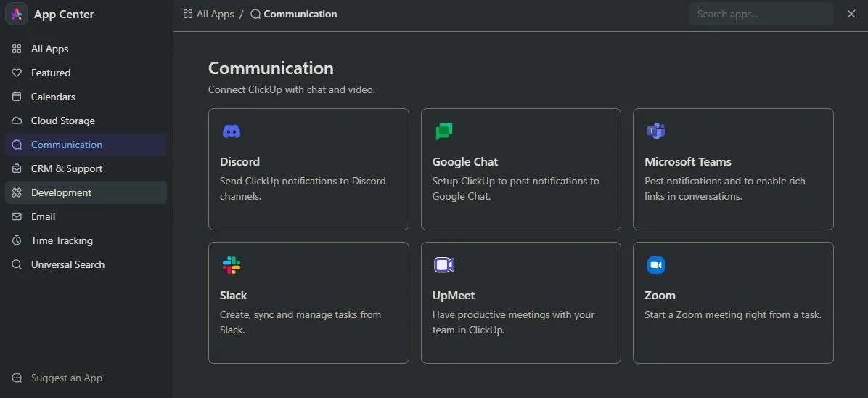Click the Microsoft Teams logo icon
This screenshot has height=398, width=868.
(656, 131)
